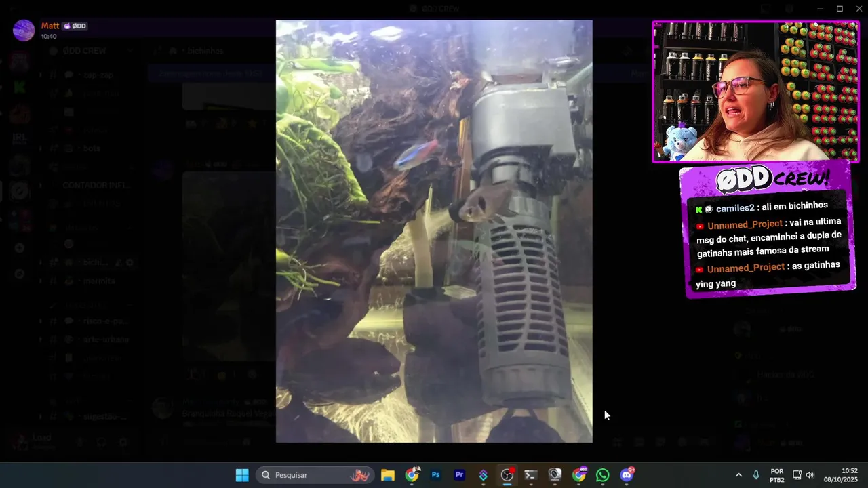
Task: Open the Chrome icon with the purple badge
Action: pyautogui.click(x=579, y=475)
